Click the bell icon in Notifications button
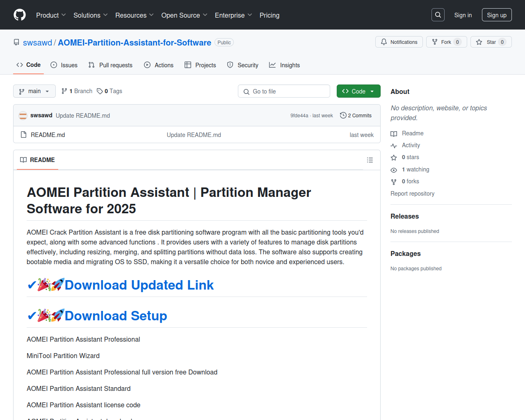The height and width of the screenshot is (420, 525). [384, 42]
